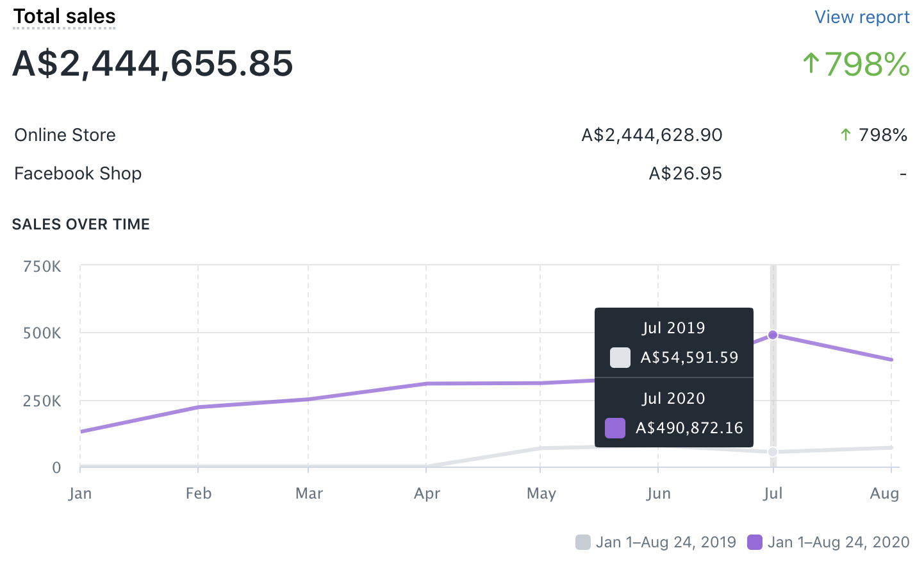924x564 pixels.
Task: Select the Online Store sales channel row
Action: [x=65, y=135]
